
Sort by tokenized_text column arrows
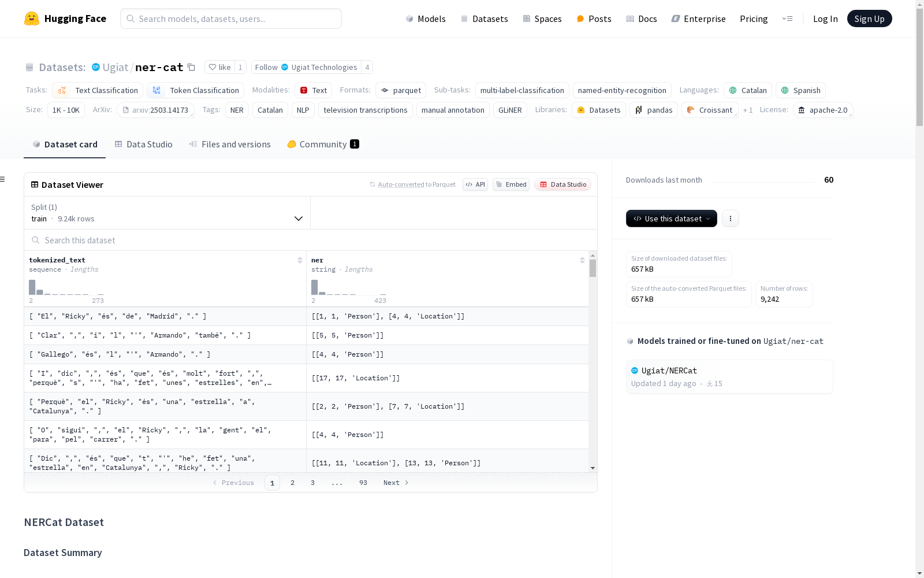point(300,260)
